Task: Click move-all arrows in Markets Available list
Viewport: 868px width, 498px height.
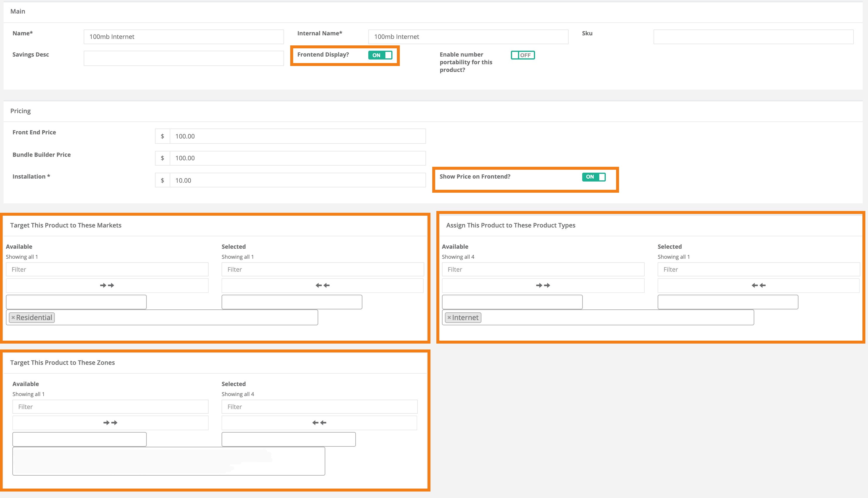Action: pyautogui.click(x=107, y=285)
